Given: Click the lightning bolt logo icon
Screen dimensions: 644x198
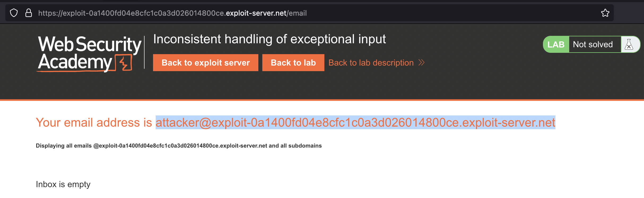Looking at the screenshot, I should tap(124, 63).
